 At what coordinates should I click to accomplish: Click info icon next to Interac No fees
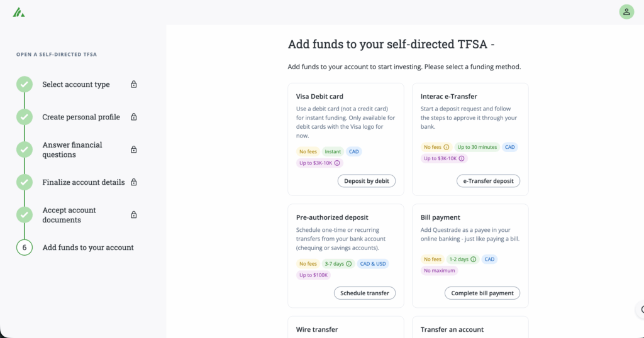click(x=447, y=147)
